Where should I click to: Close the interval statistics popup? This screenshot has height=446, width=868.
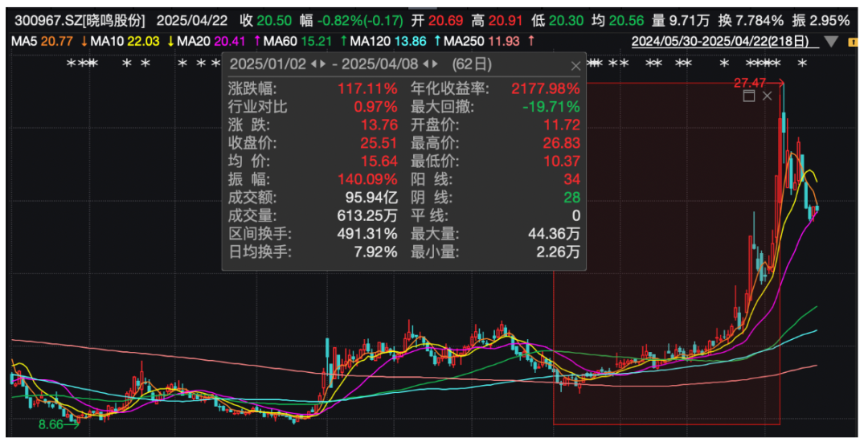[575, 67]
